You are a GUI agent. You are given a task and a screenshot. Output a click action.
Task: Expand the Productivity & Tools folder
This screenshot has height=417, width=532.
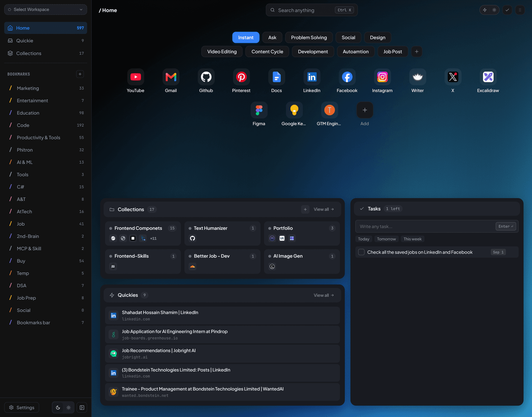click(46, 138)
